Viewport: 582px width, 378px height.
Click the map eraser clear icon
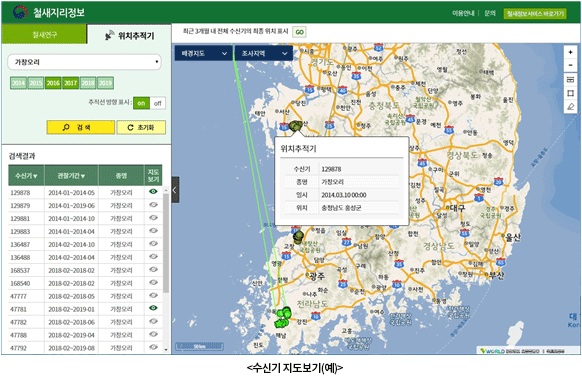click(x=570, y=107)
